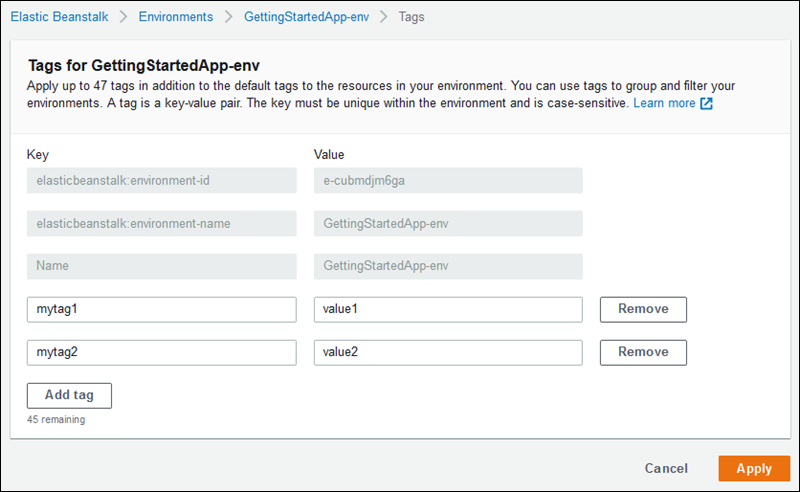Remove the mytag2 tag
Screen dimensions: 800x492
pyautogui.click(x=643, y=352)
